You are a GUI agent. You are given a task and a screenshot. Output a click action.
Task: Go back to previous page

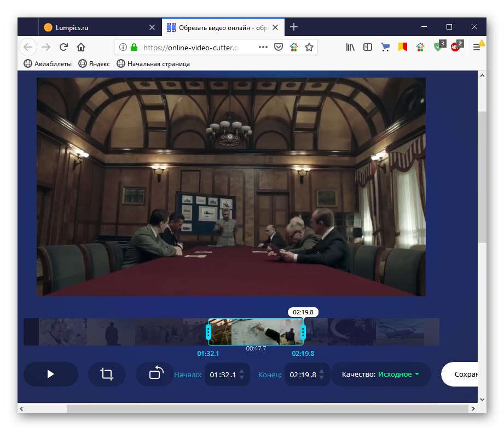(x=28, y=47)
